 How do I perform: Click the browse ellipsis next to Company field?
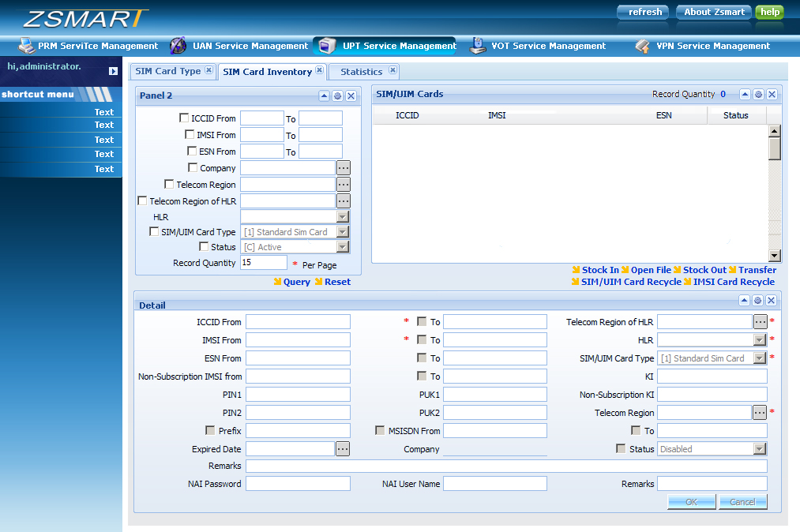tap(343, 168)
